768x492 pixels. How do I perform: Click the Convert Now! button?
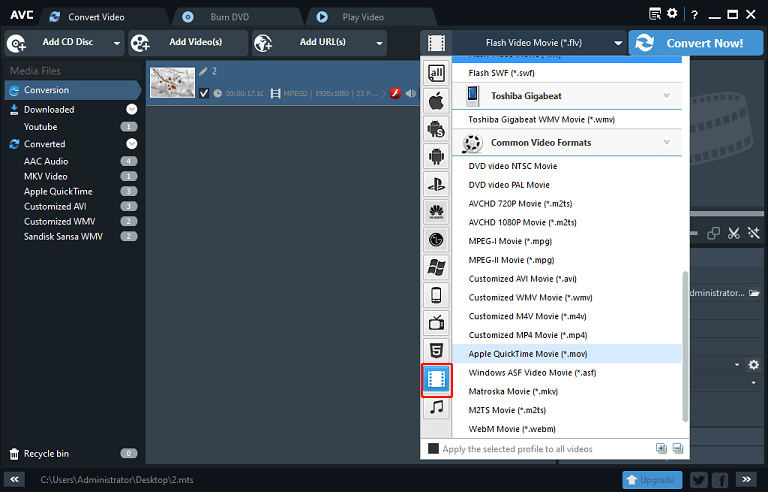696,43
